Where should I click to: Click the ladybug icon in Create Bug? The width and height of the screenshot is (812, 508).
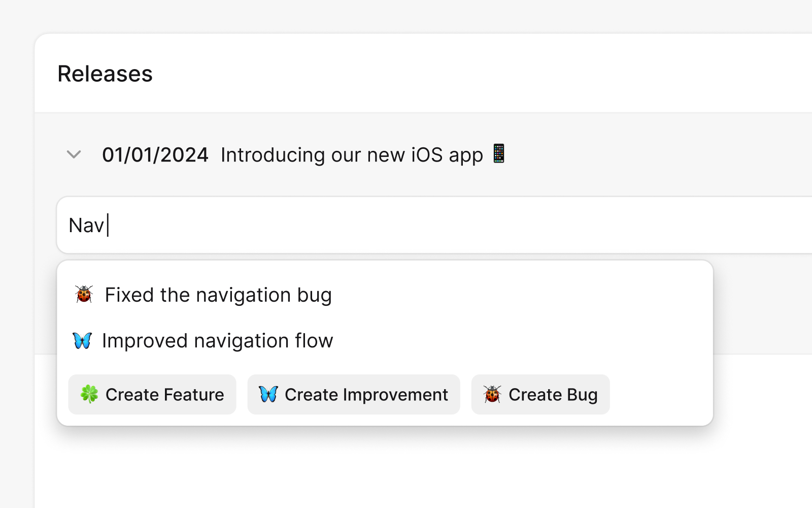[492, 394]
